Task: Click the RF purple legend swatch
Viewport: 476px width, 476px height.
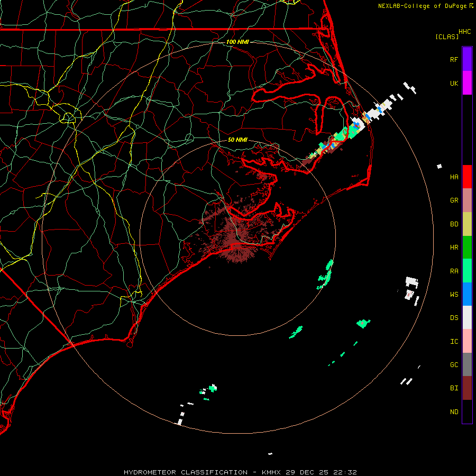Action: coord(467,59)
